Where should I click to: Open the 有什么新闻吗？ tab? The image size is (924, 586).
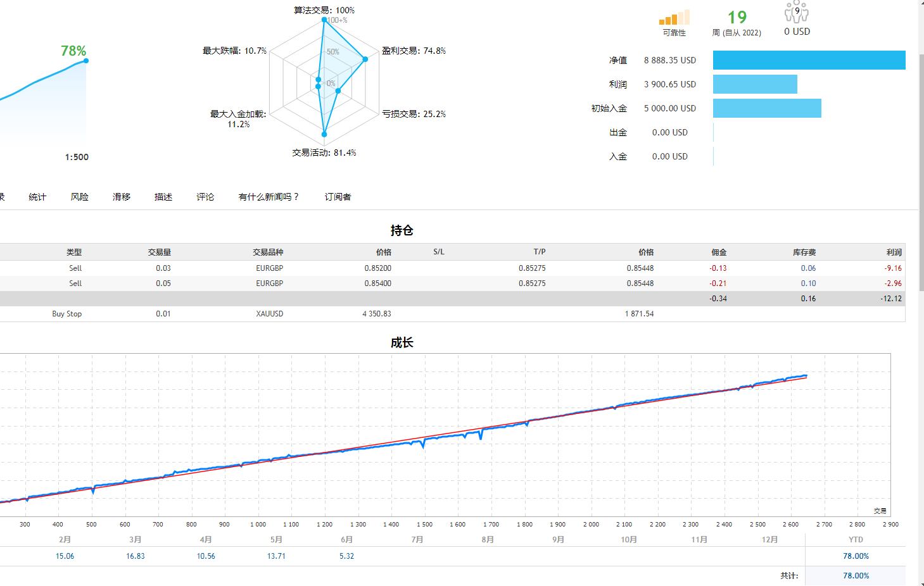tap(269, 197)
